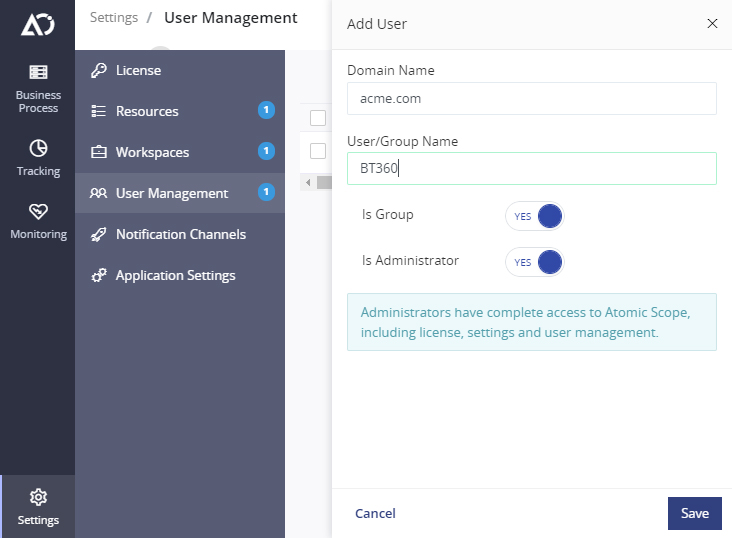Select the User Management menu item

pos(180,193)
